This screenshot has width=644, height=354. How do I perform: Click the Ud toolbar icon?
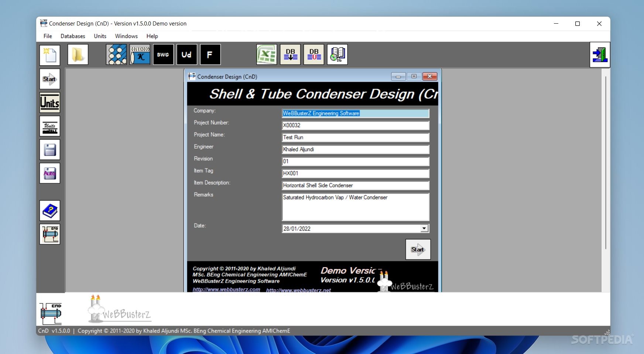187,55
